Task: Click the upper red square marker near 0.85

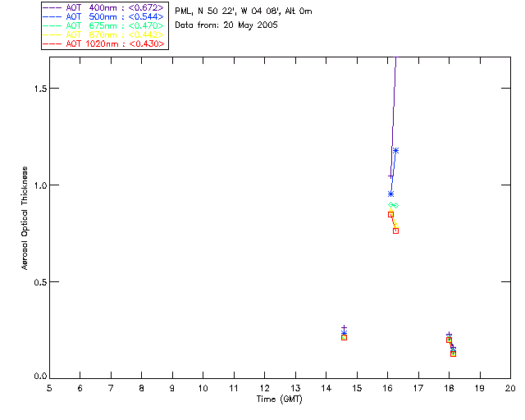Action: 390,215
